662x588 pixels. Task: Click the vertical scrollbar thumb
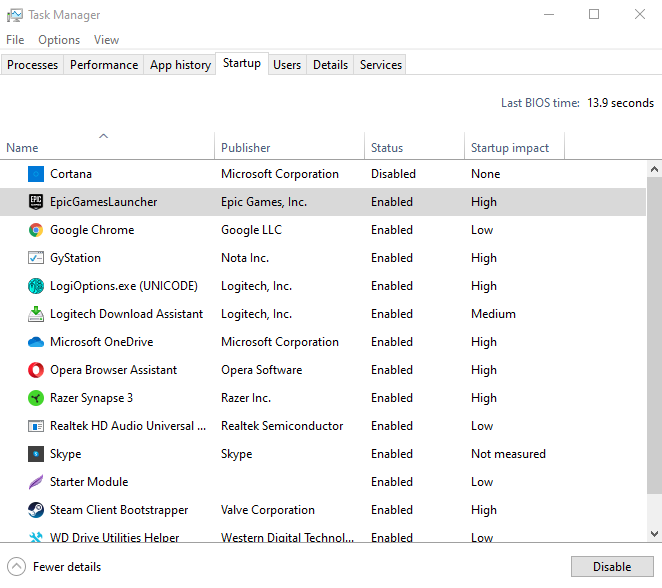tap(654, 335)
